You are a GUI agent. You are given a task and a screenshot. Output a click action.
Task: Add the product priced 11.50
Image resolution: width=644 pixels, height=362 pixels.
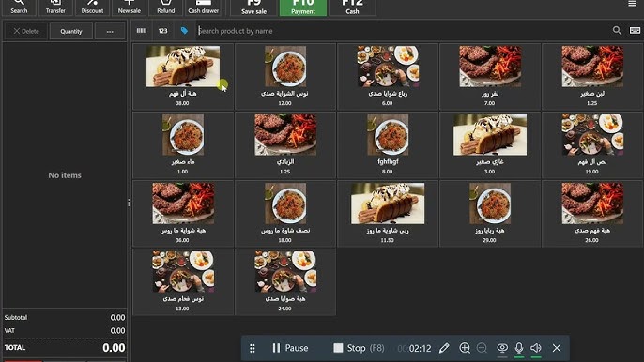point(388,214)
